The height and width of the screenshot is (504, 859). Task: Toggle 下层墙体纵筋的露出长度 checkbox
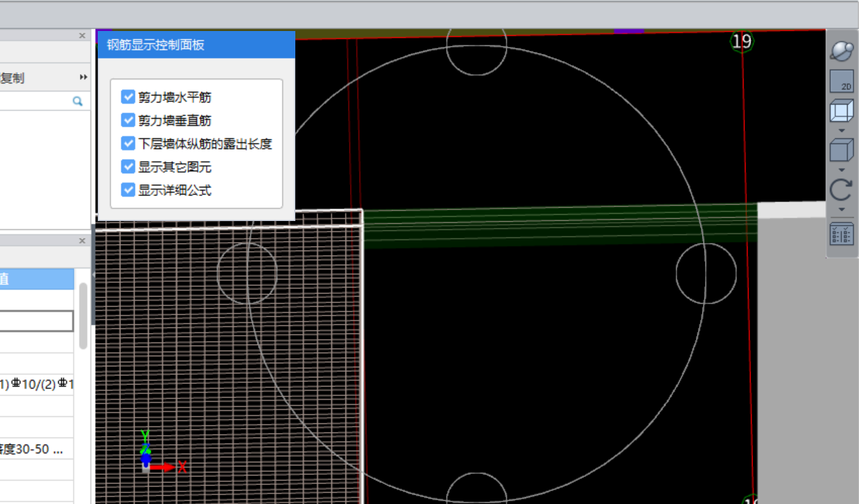(128, 144)
